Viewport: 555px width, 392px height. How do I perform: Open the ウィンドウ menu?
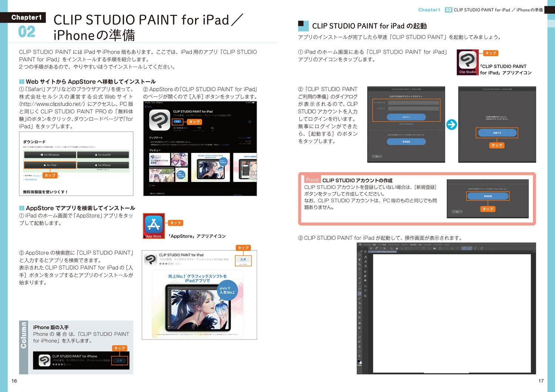[438, 245]
